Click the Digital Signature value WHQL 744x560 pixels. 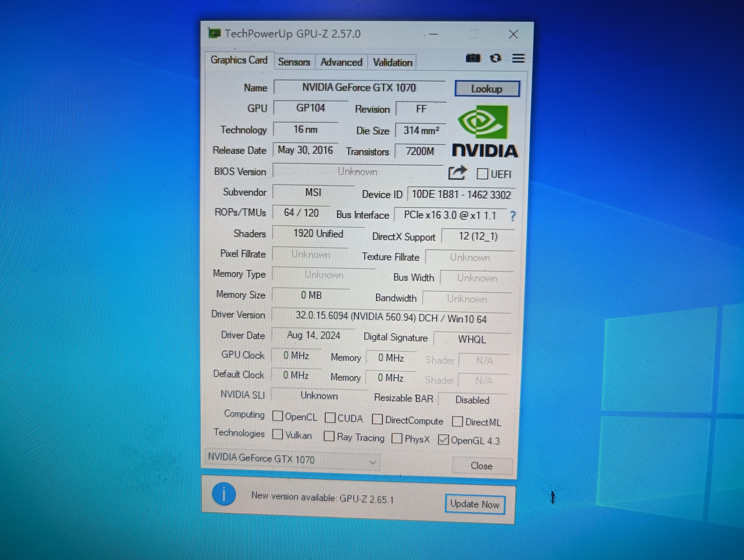pyautogui.click(x=472, y=339)
